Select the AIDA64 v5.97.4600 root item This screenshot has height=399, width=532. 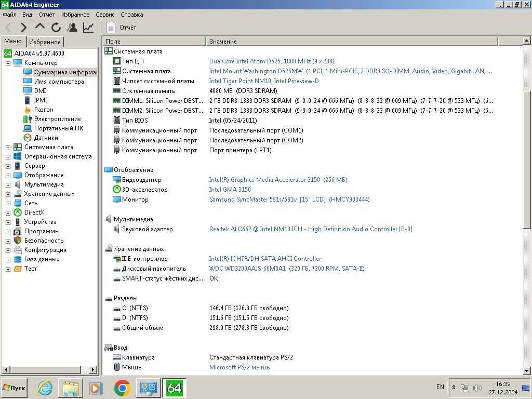(34, 54)
